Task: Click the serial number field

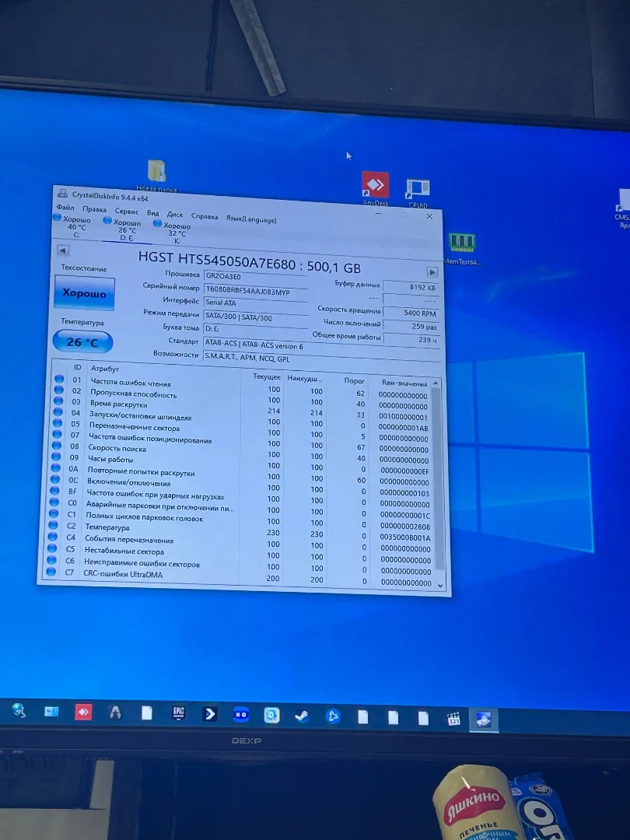Action: point(256,291)
